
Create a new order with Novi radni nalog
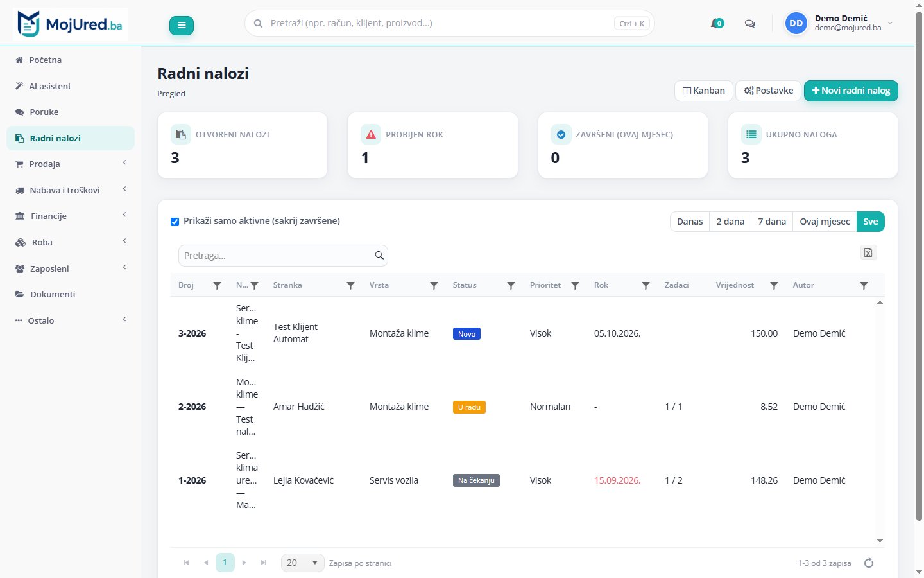[x=851, y=91]
